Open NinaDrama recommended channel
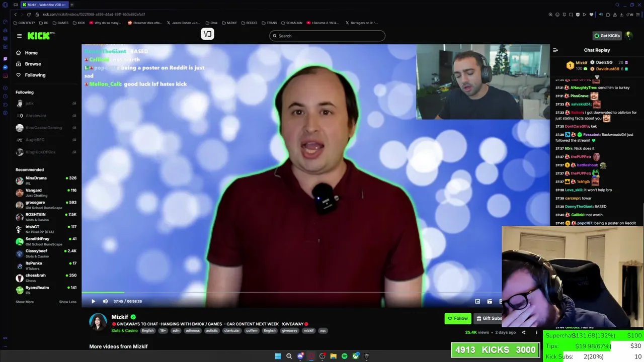 pyautogui.click(x=46, y=180)
